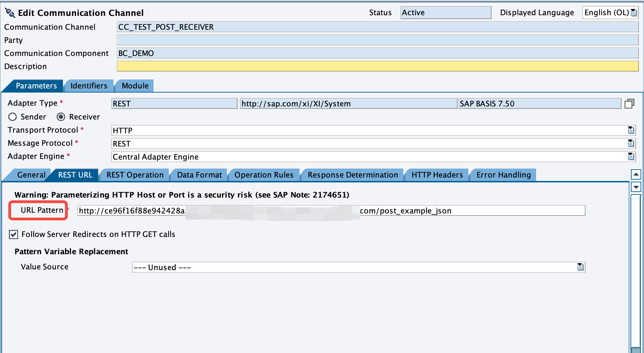The width and height of the screenshot is (644, 353).
Task: Open the Displayed Language dropdown list
Action: coord(634,13)
